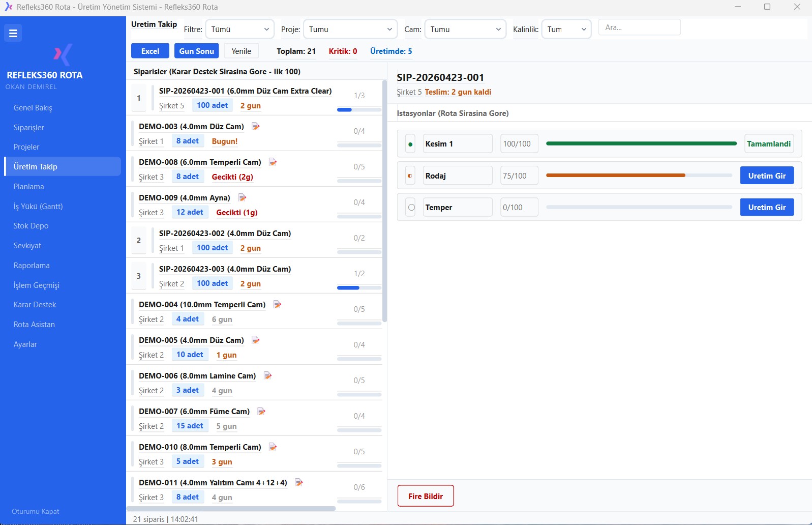Screen dimensions: 812x525
Task: Click the note icon next to DEMO-008
Action: pyautogui.click(x=273, y=162)
